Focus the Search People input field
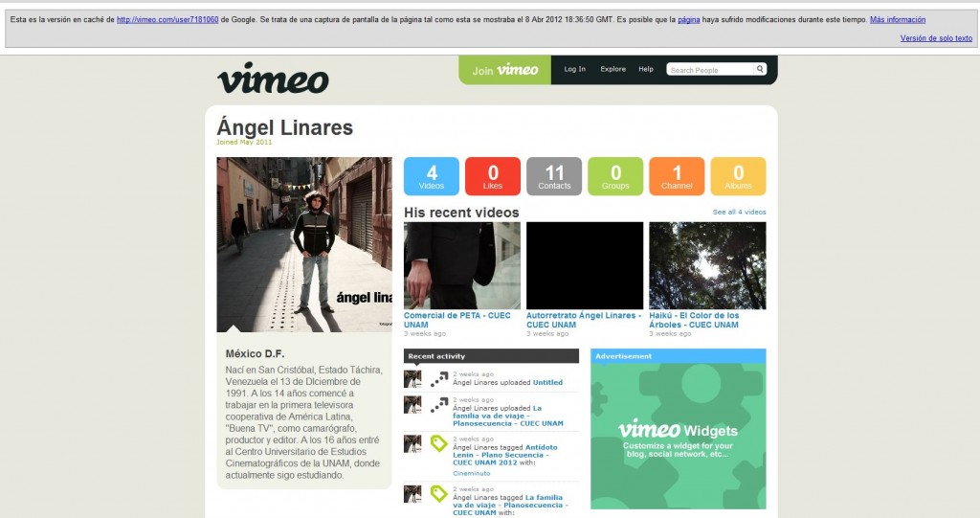The height and width of the screenshot is (518, 980). pos(709,70)
